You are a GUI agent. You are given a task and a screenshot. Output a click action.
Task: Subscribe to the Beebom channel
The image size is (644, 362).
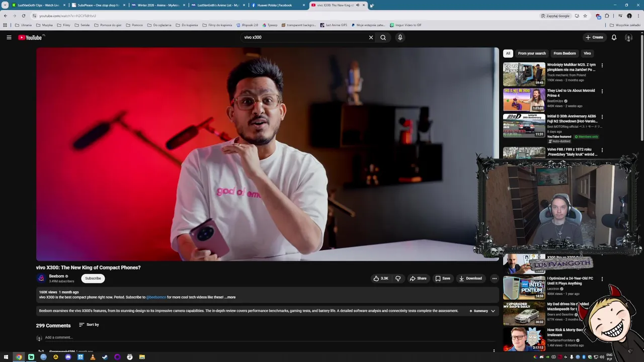click(93, 279)
